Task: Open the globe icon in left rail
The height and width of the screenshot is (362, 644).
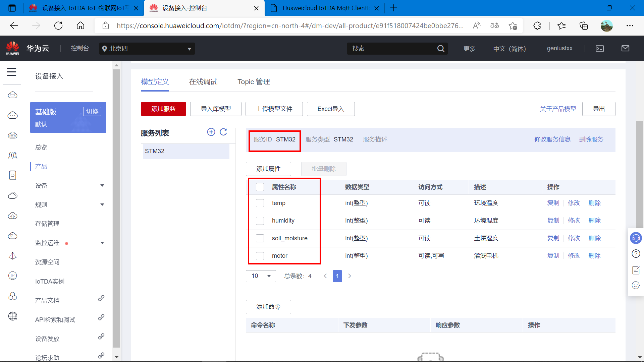Action: (x=13, y=316)
